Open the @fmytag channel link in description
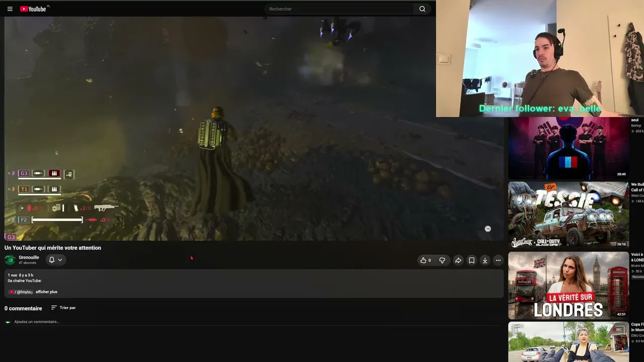644x362 pixels. pos(21,292)
